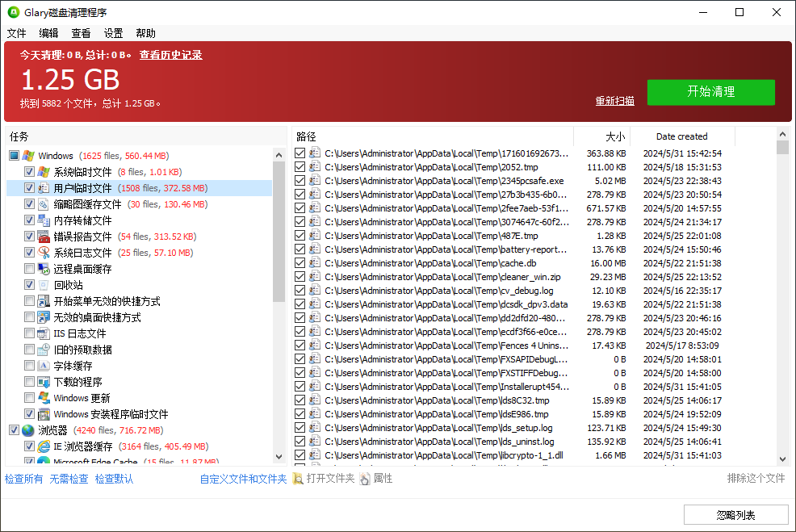This screenshot has height=532, width=796.
Task: Click file icon of 2345pcsafe.exe row
Action: 315,180
